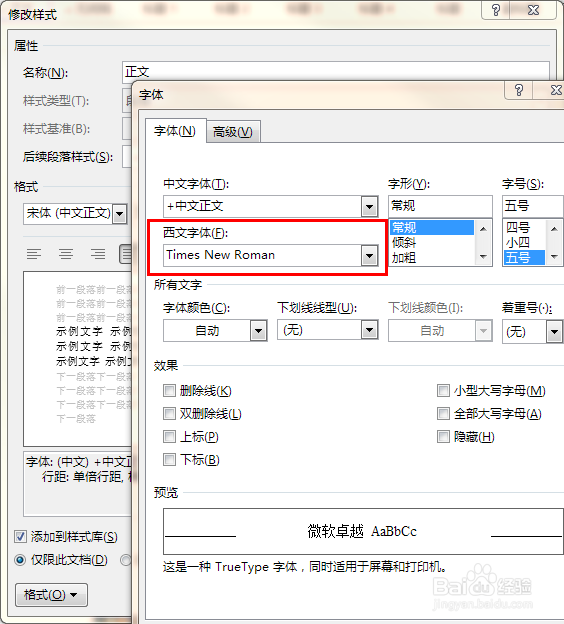Click the 字号 input showing 五号
Viewport: 564px width, 624px height.
coord(533,206)
